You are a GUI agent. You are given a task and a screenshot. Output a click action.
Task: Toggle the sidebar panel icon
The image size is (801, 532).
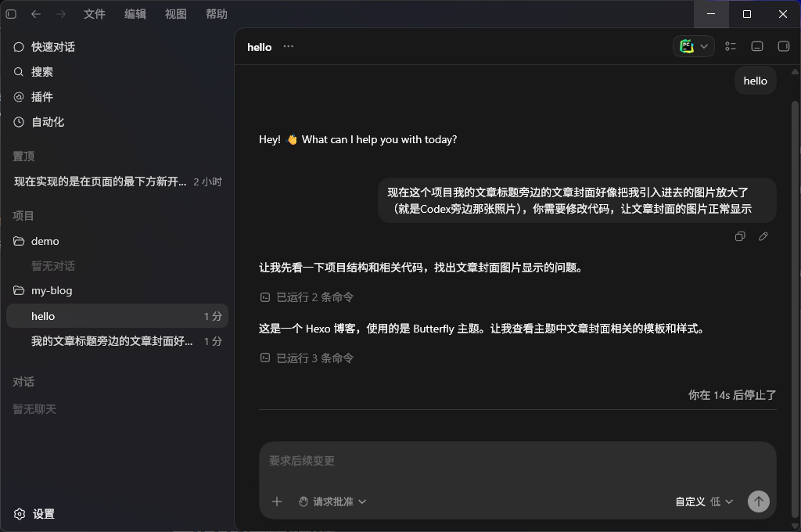tap(11, 14)
